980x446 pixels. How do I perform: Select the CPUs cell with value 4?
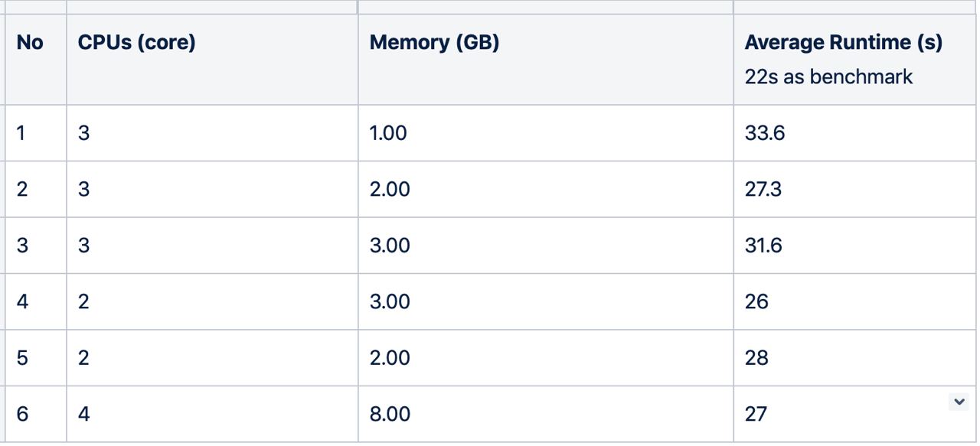pos(212,414)
